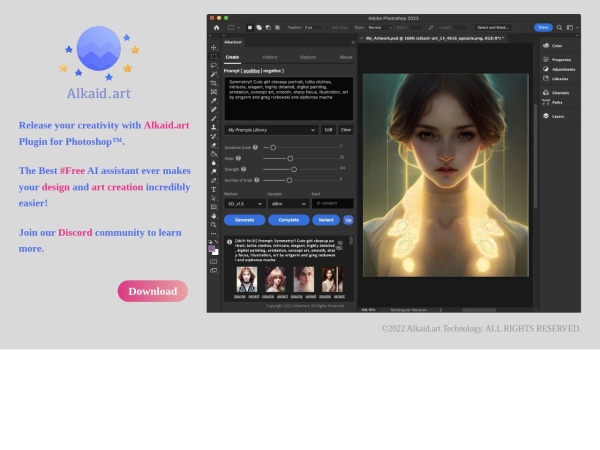This screenshot has width=600, height=450.
Task: Enable the add-to-selection mode icon
Action: click(x=257, y=27)
